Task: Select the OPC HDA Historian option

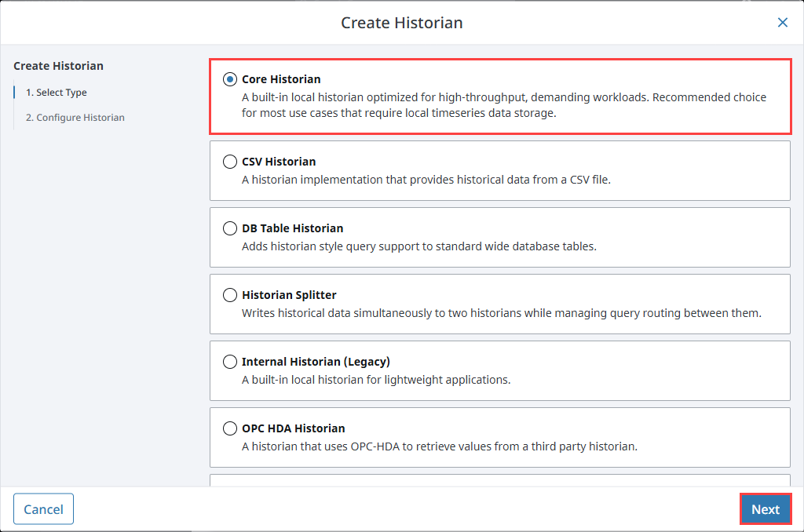Action: click(x=229, y=428)
